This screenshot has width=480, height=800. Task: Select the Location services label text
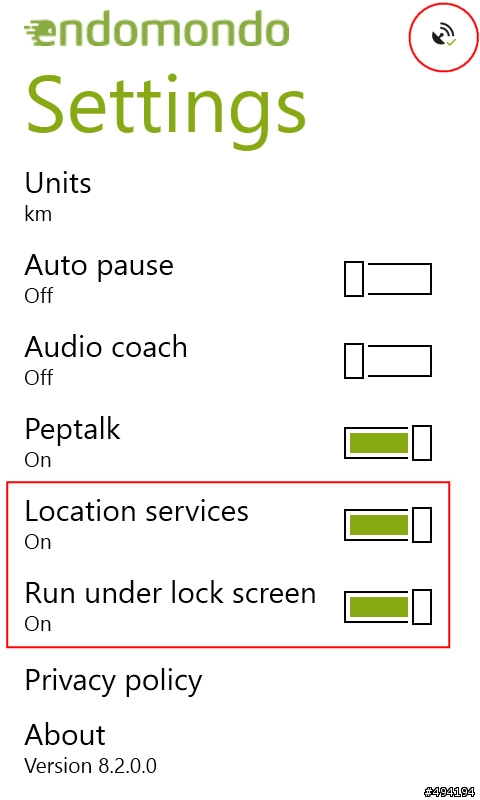coord(137,511)
